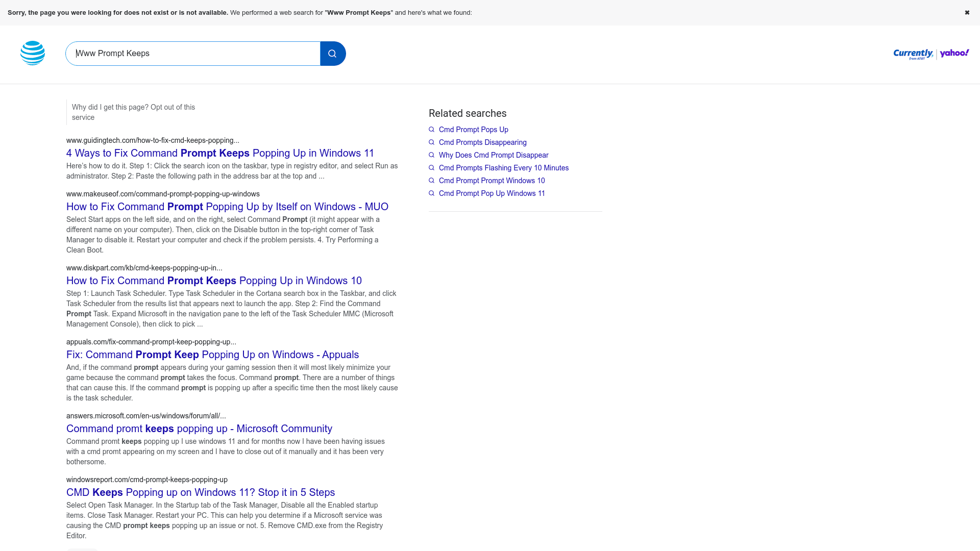This screenshot has width=980, height=551.
Task: Open the Opt out of this service link
Action: click(x=173, y=107)
